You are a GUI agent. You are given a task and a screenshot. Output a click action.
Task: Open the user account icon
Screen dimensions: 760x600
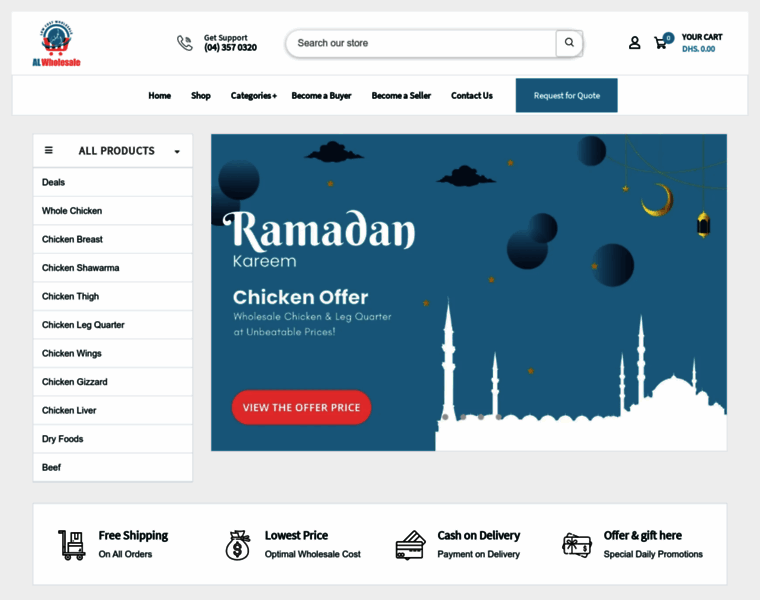tap(634, 43)
